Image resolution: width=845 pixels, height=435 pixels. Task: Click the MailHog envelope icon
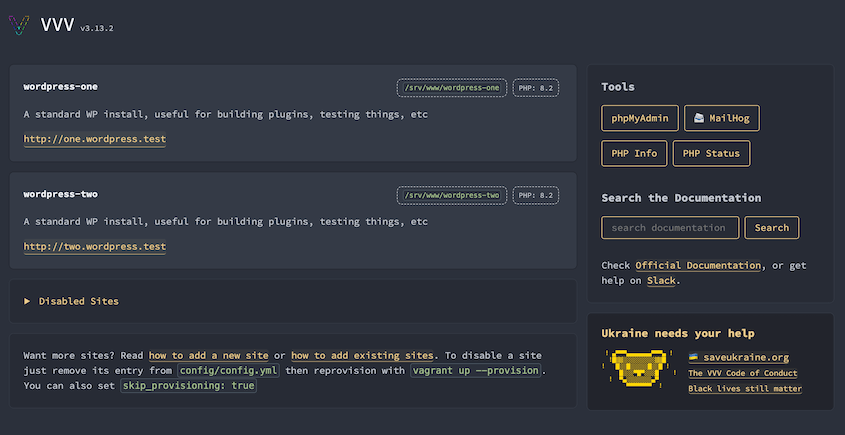point(699,118)
